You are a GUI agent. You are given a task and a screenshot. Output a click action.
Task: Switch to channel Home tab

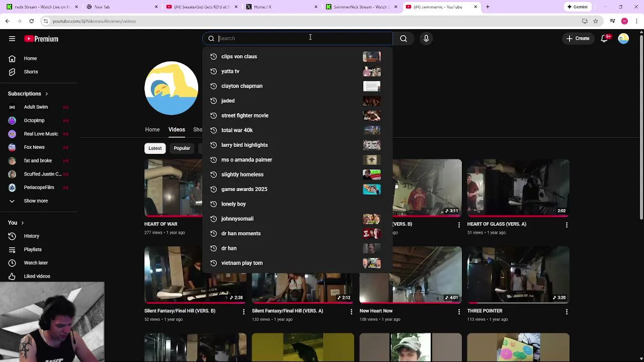click(152, 129)
